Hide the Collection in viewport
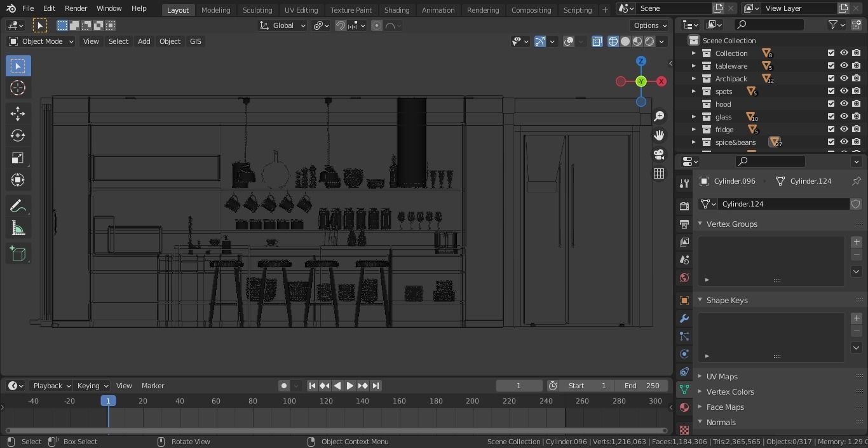 [x=844, y=53]
